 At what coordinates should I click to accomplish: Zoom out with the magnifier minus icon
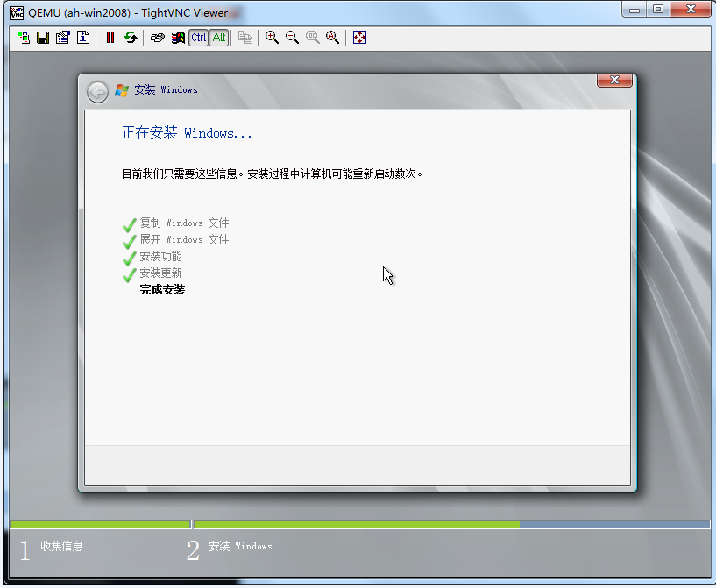coord(292,38)
